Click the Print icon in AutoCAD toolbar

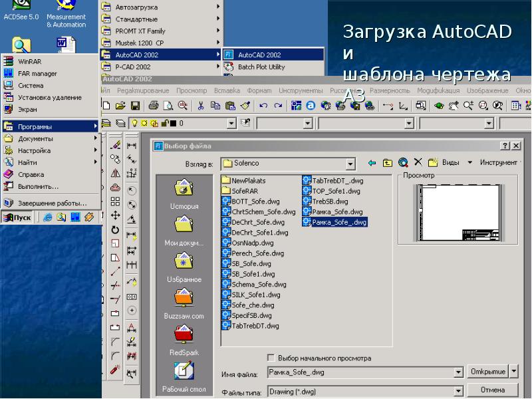[x=154, y=105]
